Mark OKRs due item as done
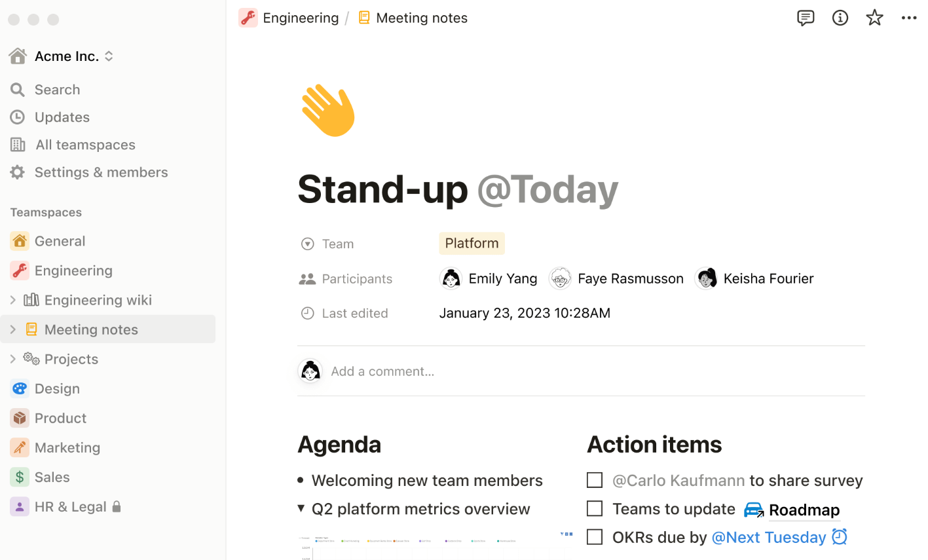The image size is (928, 560). (595, 537)
